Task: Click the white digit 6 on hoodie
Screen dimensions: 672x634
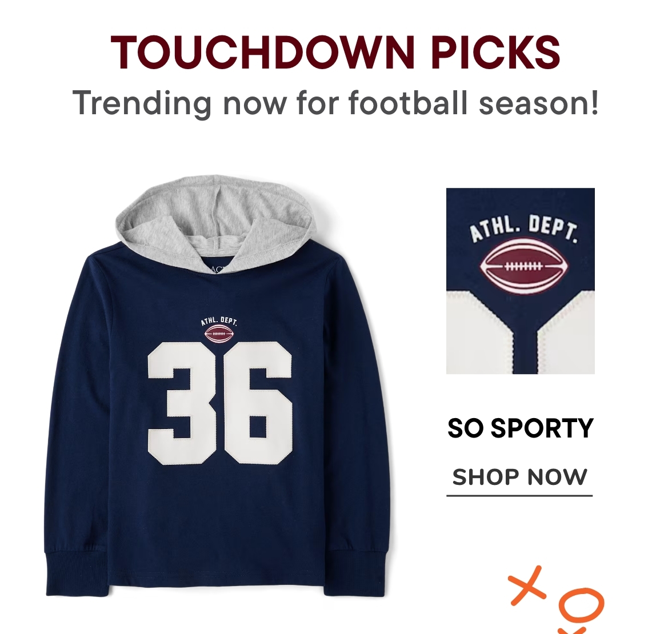Action: (x=257, y=403)
